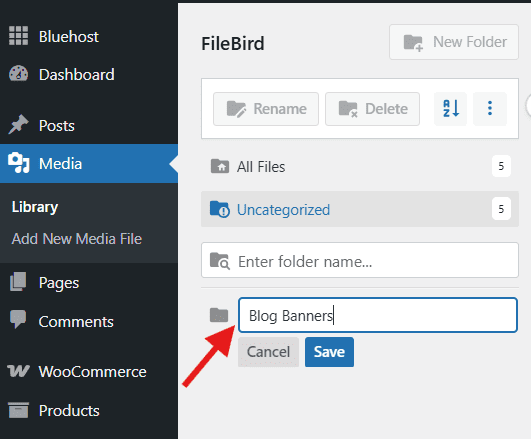531x439 pixels.
Task: Select the All Files folder row
Action: pyautogui.click(x=360, y=166)
